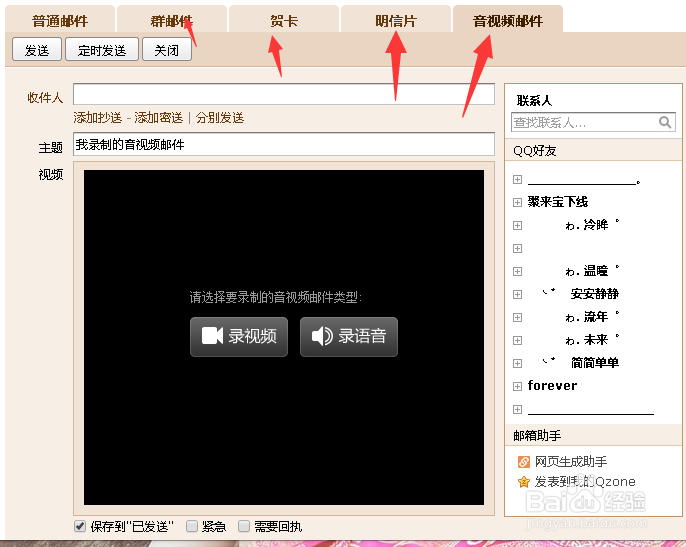The image size is (686, 547).
Task: Enable the 紧急 checkbox
Action: click(192, 526)
